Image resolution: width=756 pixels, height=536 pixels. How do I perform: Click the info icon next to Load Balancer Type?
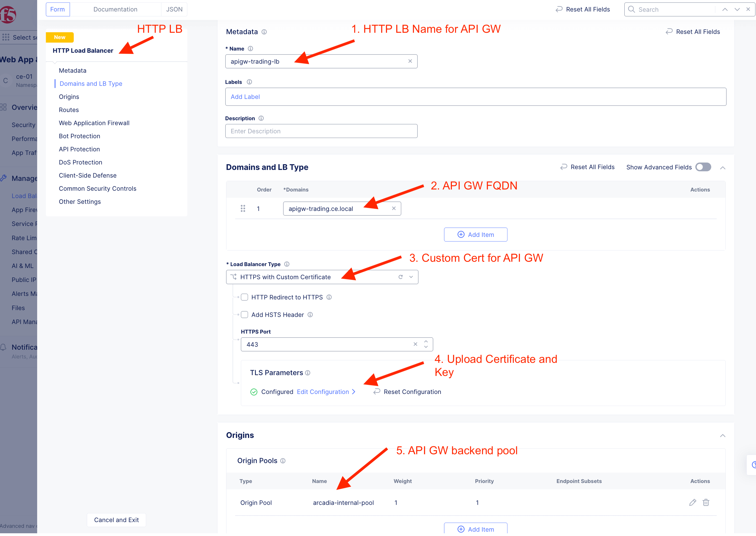tap(287, 264)
